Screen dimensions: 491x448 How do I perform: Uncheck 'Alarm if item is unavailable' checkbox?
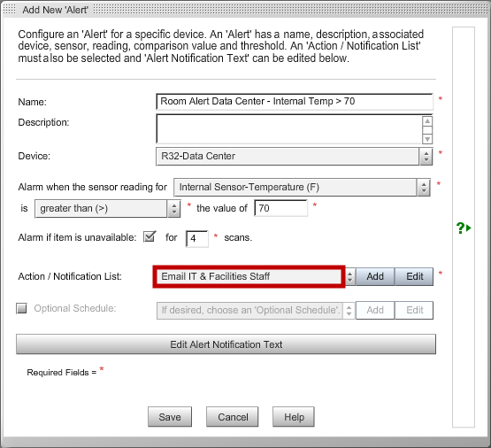150,236
